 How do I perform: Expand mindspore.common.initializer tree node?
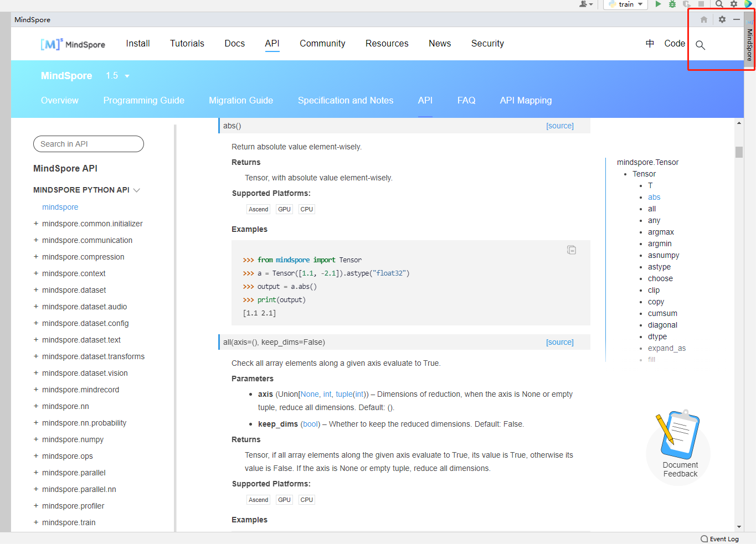coord(36,224)
